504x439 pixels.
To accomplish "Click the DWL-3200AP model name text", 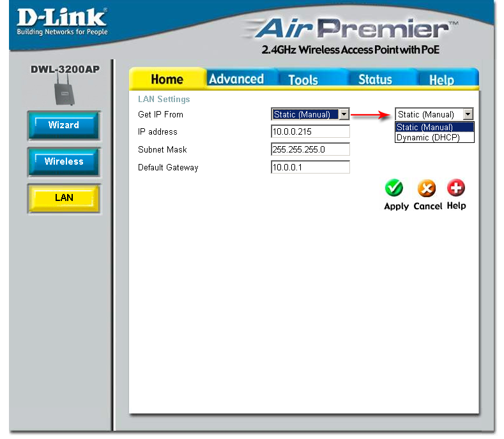I will (x=65, y=69).
